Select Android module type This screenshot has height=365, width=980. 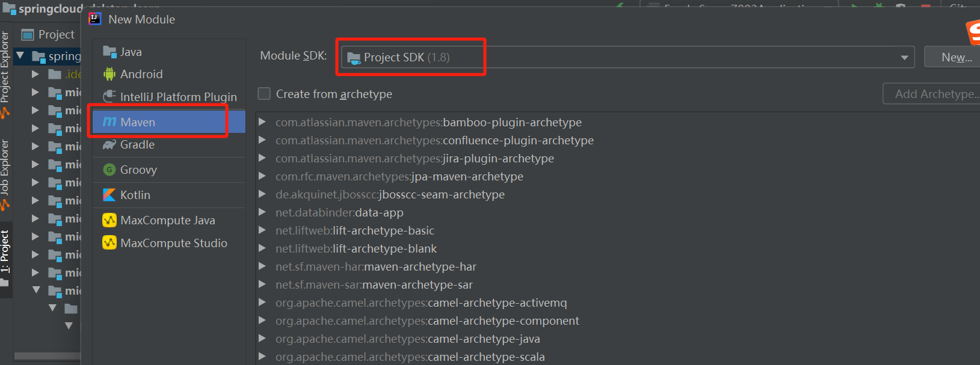point(169,74)
